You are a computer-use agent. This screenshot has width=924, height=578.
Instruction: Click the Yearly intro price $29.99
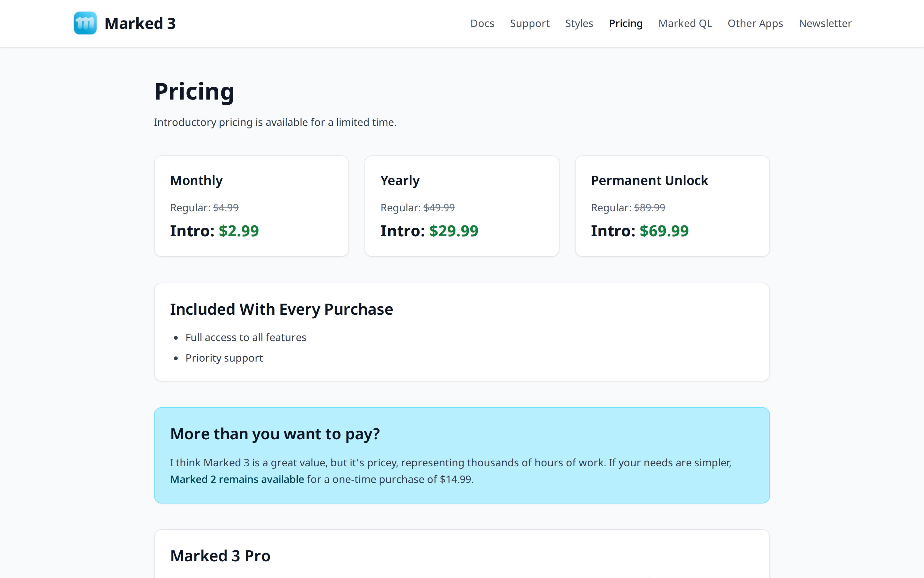coord(454,231)
